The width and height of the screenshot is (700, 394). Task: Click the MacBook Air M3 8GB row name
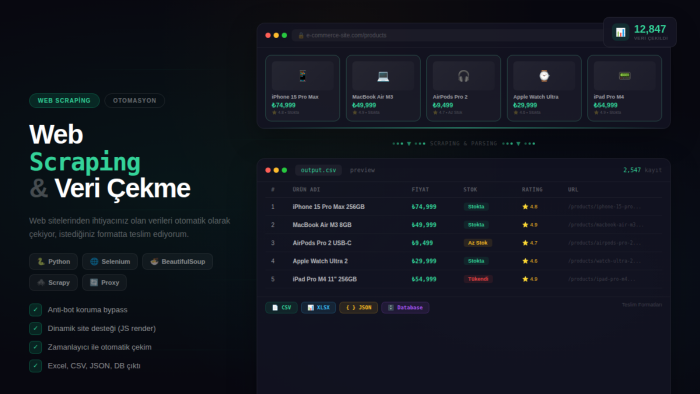[x=322, y=225]
